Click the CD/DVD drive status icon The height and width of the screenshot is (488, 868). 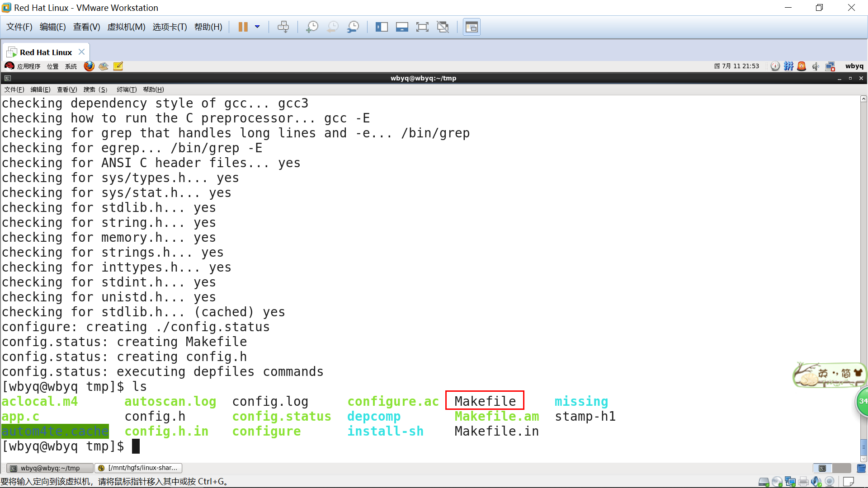point(777,482)
